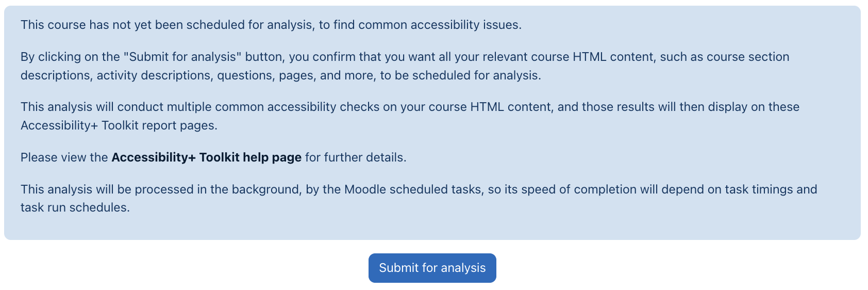868x290 pixels.
Task: Click the sentence starting "This analysis will conduct"
Action: [x=410, y=107]
